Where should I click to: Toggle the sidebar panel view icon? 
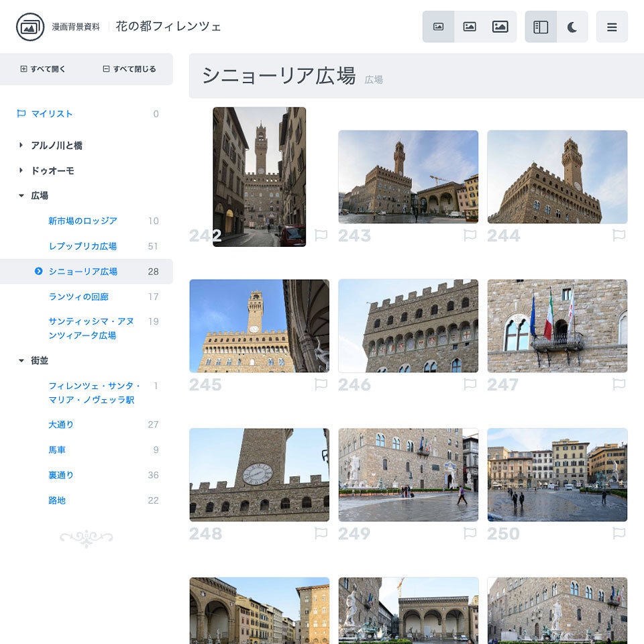(541, 27)
